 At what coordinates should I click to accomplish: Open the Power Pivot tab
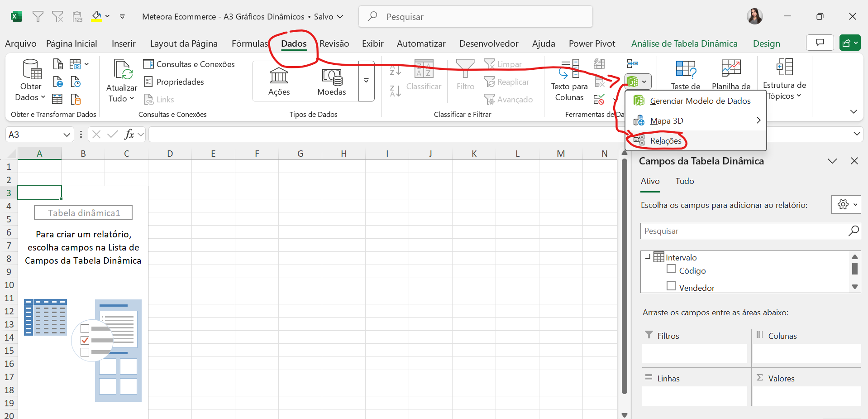592,43
